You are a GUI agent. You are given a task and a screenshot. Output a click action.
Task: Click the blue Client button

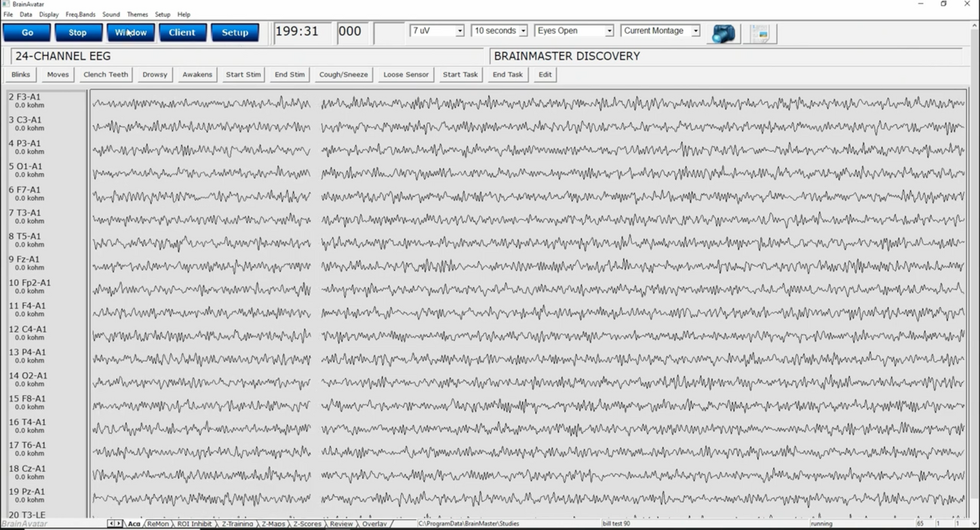point(182,33)
